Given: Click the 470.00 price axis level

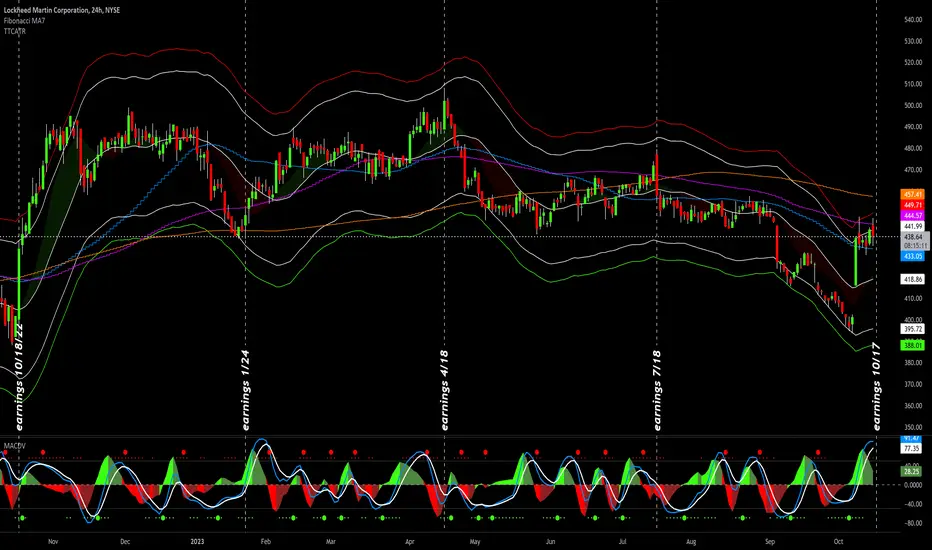Looking at the screenshot, I should pos(913,169).
